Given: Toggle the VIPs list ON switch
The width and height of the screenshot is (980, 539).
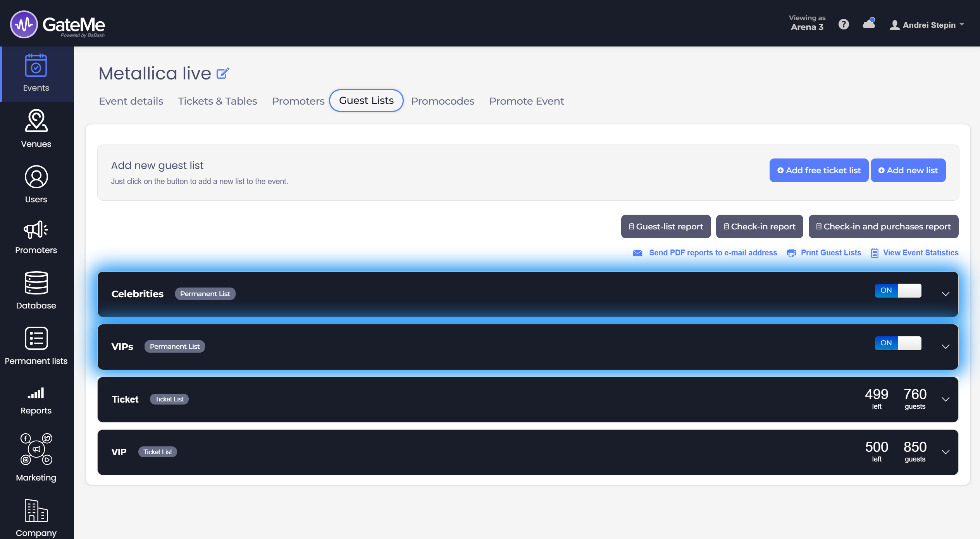Looking at the screenshot, I should pos(898,343).
